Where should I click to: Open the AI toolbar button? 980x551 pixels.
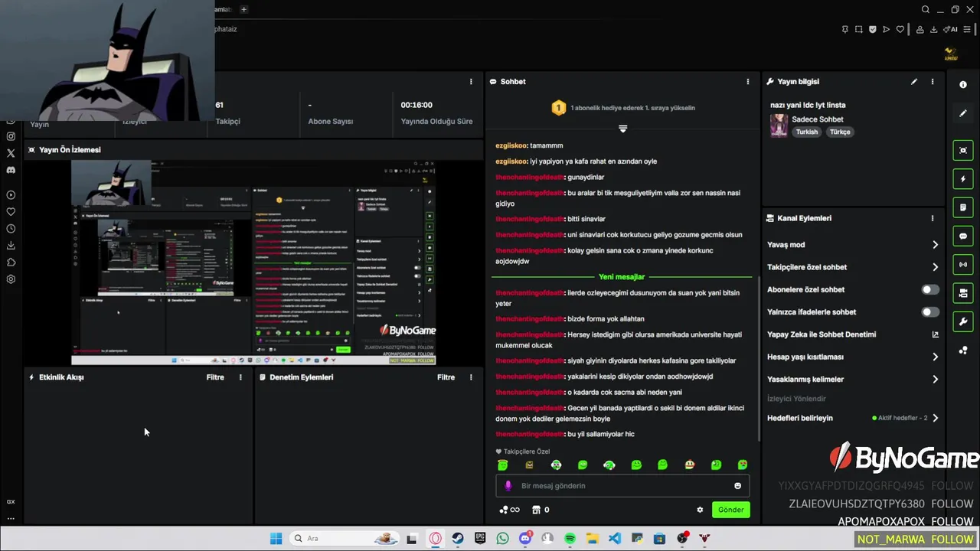950,29
